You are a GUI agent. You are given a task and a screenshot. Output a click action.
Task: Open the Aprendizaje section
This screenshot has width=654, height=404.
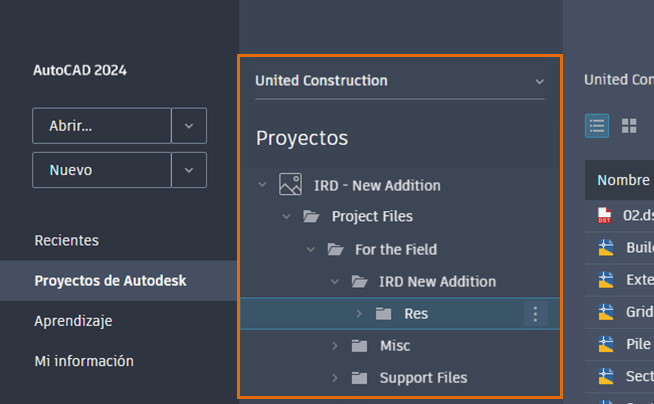pyautogui.click(x=73, y=321)
